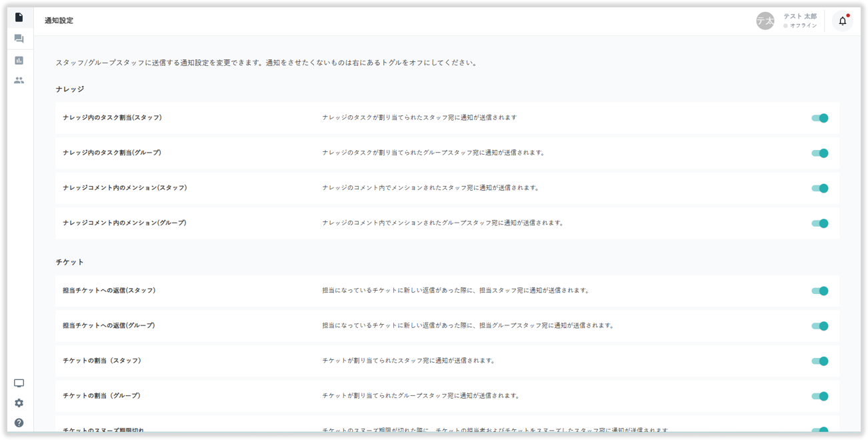
Task: Switch off 担当チケットへの返信(グループ) toggle
Action: [819, 326]
